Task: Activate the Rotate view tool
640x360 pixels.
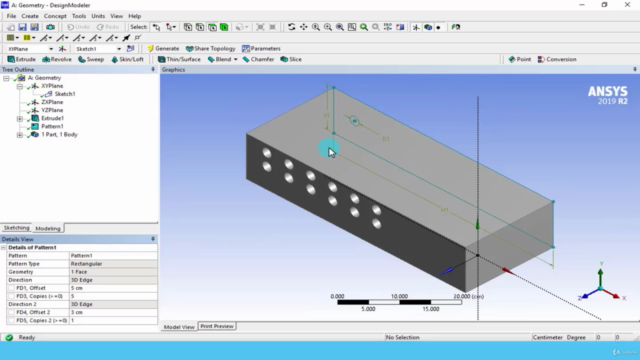Action: [291, 27]
